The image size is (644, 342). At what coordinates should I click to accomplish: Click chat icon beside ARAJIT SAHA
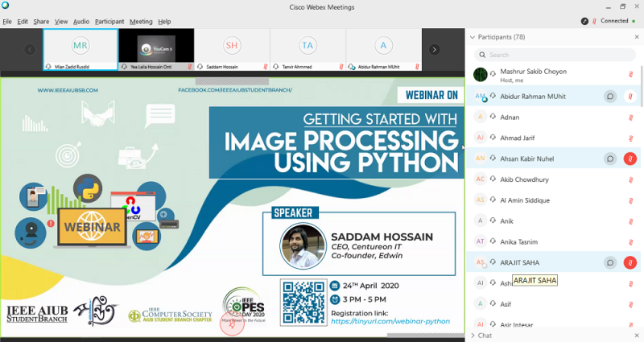tap(611, 262)
